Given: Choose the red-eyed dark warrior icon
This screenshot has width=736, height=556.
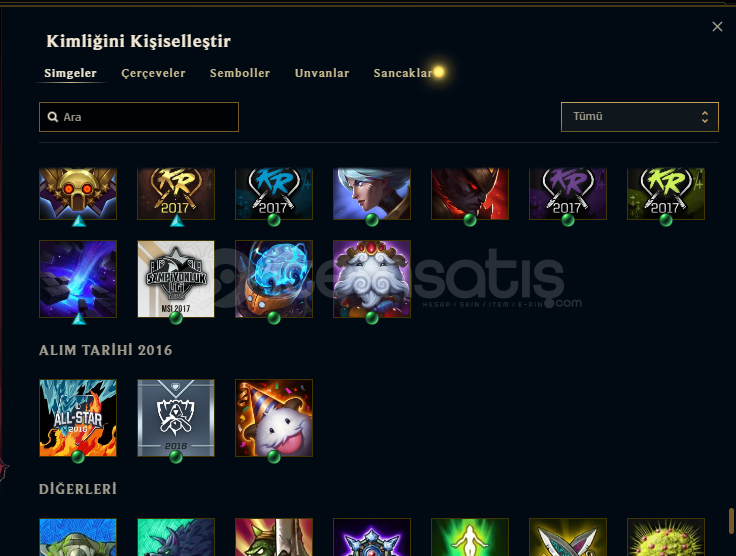Looking at the screenshot, I should [470, 194].
